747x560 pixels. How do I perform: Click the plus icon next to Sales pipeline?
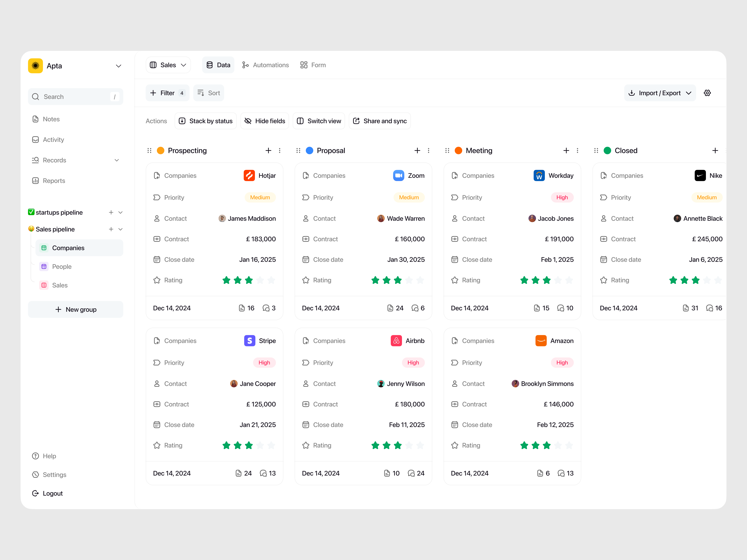(x=111, y=229)
